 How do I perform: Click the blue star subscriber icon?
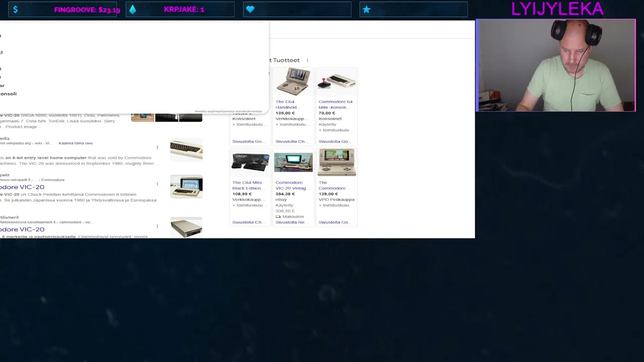point(366,10)
